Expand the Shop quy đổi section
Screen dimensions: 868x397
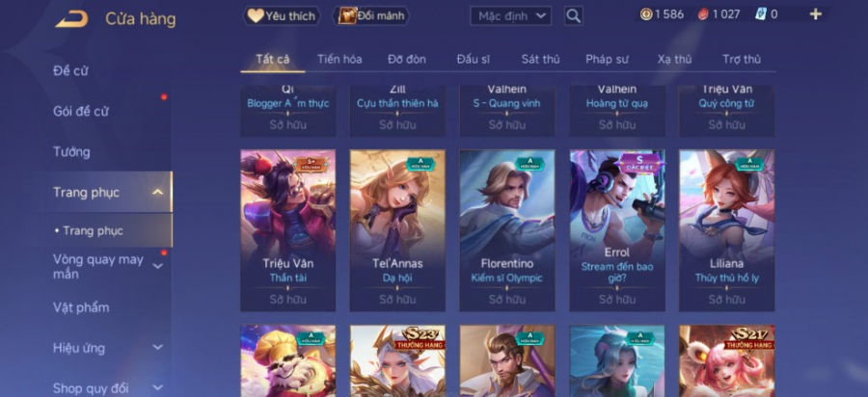click(x=158, y=387)
